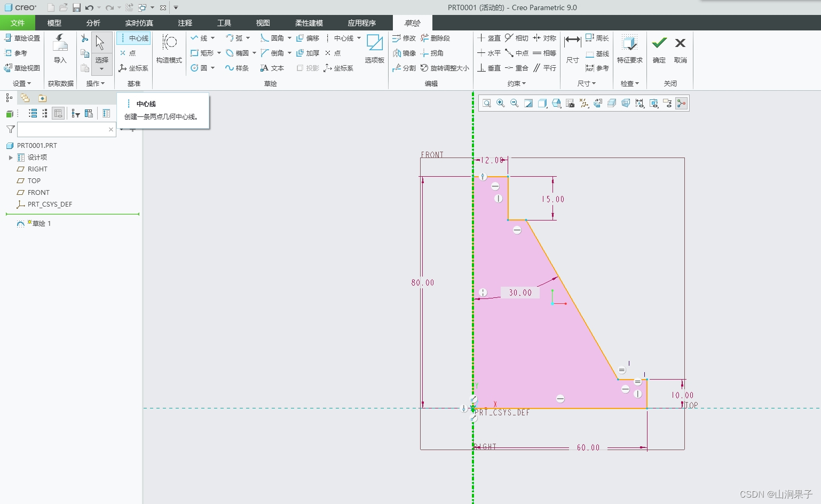Open the Palette (选项板) tool
This screenshot has height=504, width=821.
coord(375,49)
